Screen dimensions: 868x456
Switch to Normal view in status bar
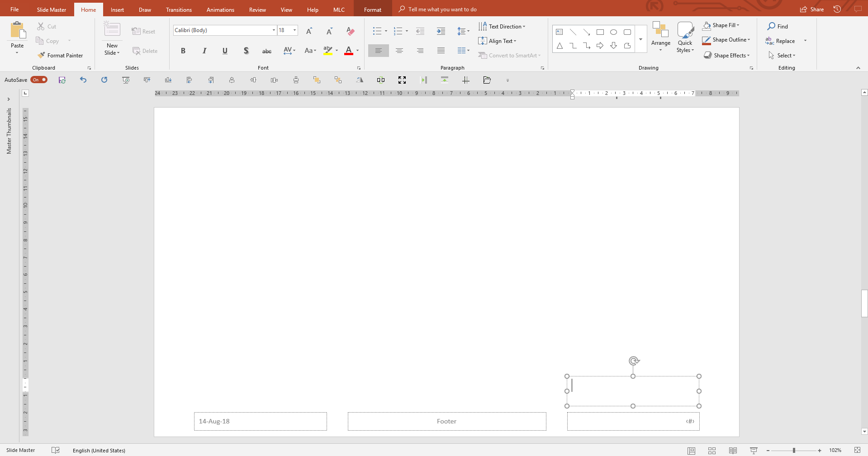point(691,451)
